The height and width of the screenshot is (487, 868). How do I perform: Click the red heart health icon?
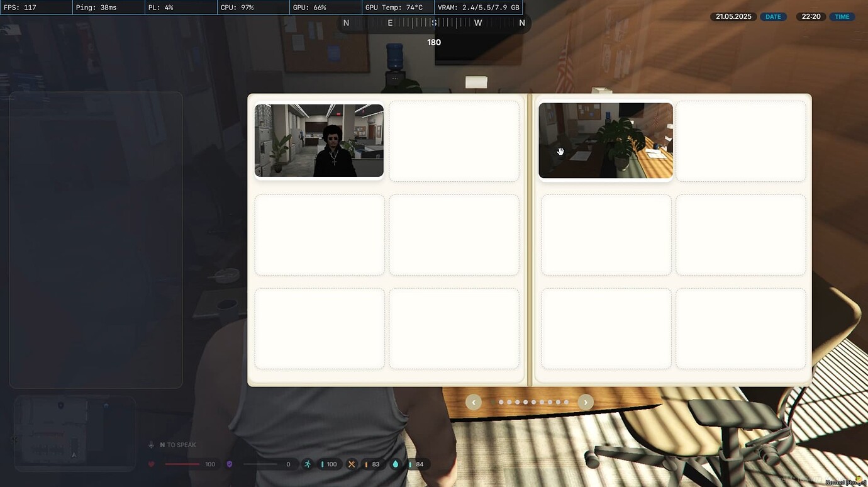151,464
